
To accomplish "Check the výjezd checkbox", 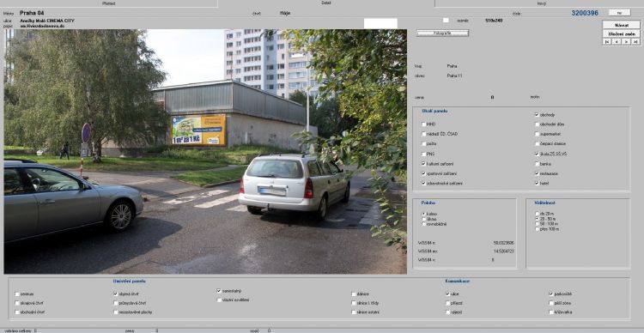I will [x=448, y=312].
